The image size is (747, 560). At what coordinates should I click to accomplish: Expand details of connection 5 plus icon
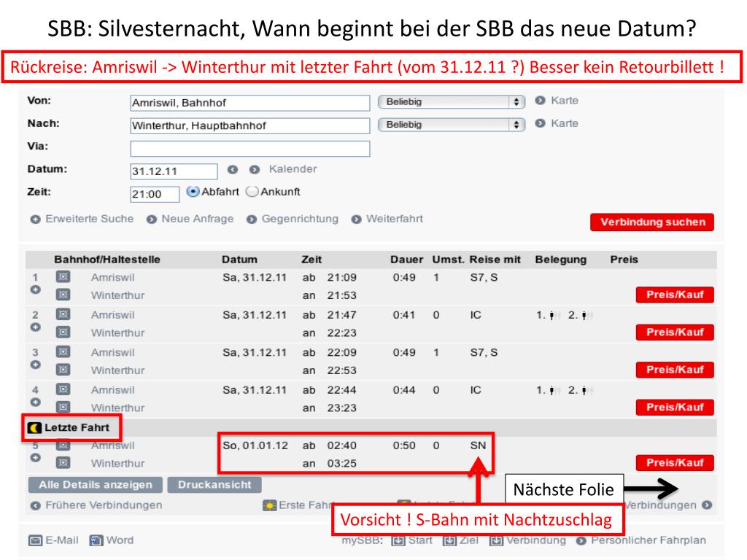tap(35, 458)
